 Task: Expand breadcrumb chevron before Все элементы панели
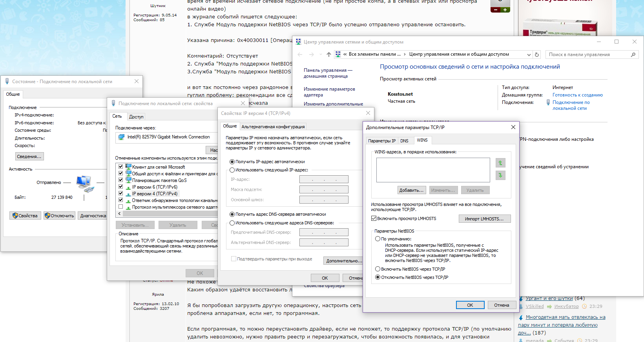point(345,55)
